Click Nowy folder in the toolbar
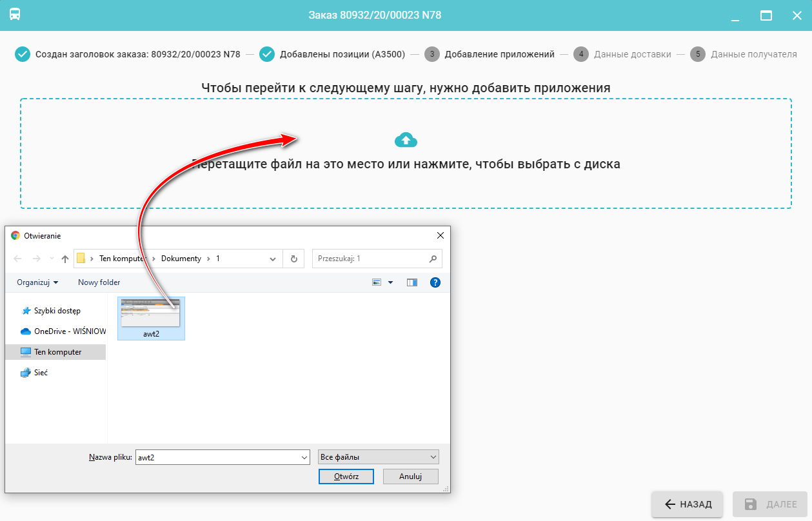Screen dimensions: 812x521 tap(99, 282)
